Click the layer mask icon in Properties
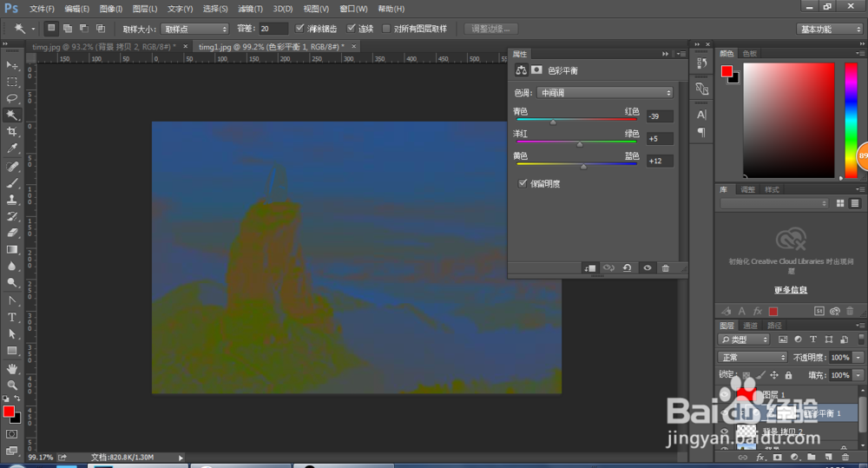Viewport: 868px width, 468px height. point(536,69)
